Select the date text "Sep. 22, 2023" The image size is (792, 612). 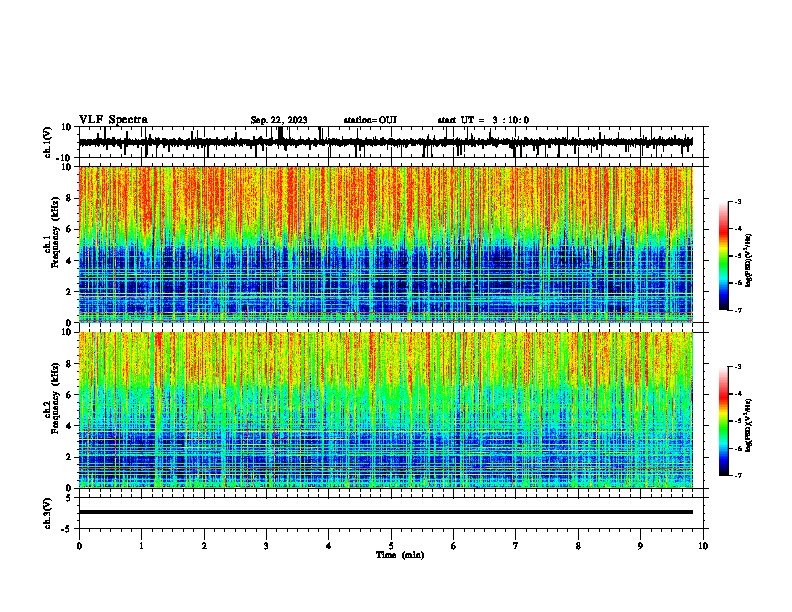tap(279, 120)
